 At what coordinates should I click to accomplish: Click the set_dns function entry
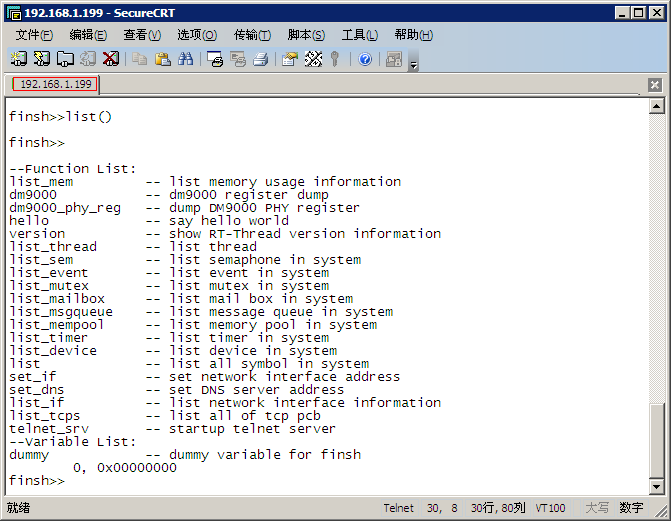coord(37,390)
